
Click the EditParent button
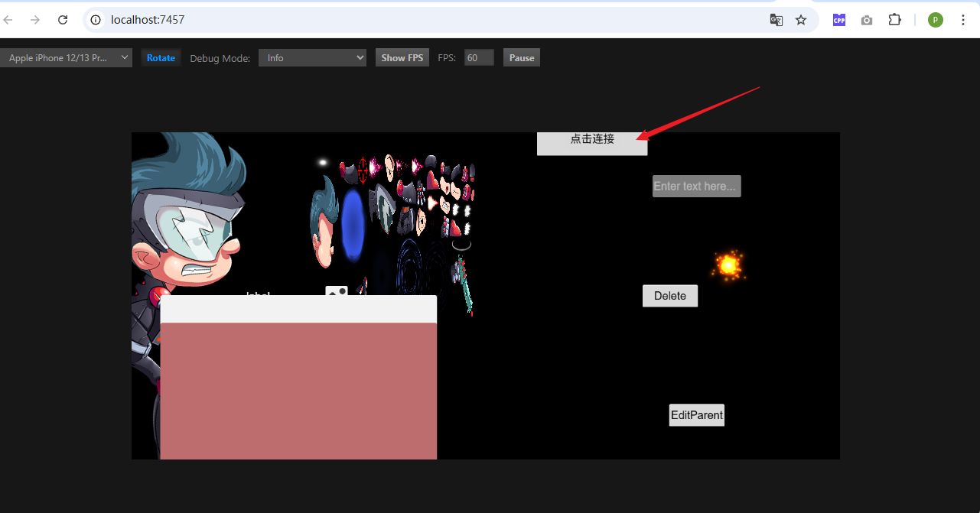[x=696, y=415]
